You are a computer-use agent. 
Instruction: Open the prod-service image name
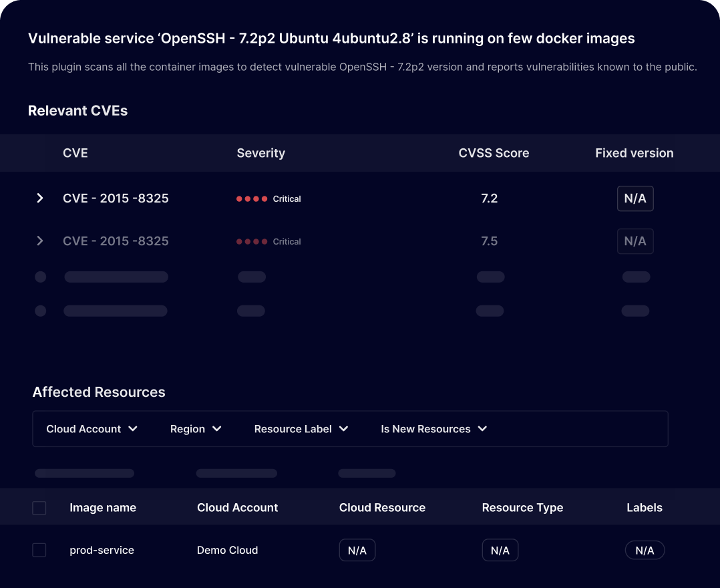tap(102, 551)
